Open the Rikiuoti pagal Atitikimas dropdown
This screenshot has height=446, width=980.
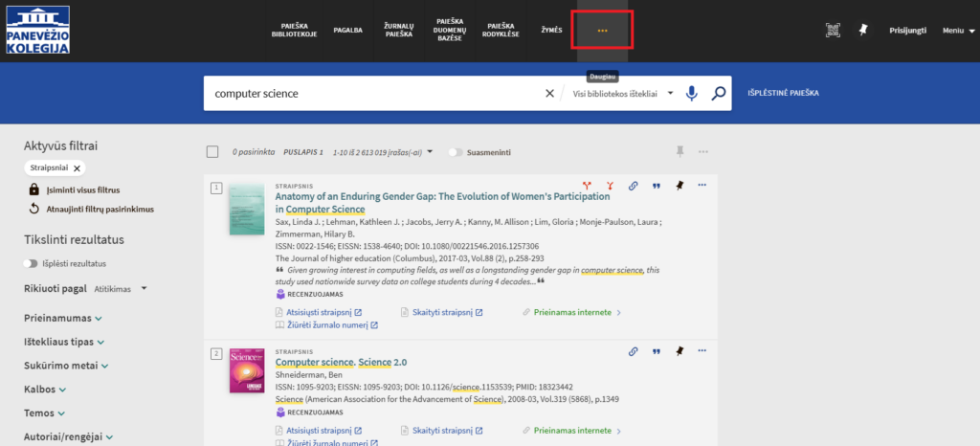pyautogui.click(x=120, y=288)
